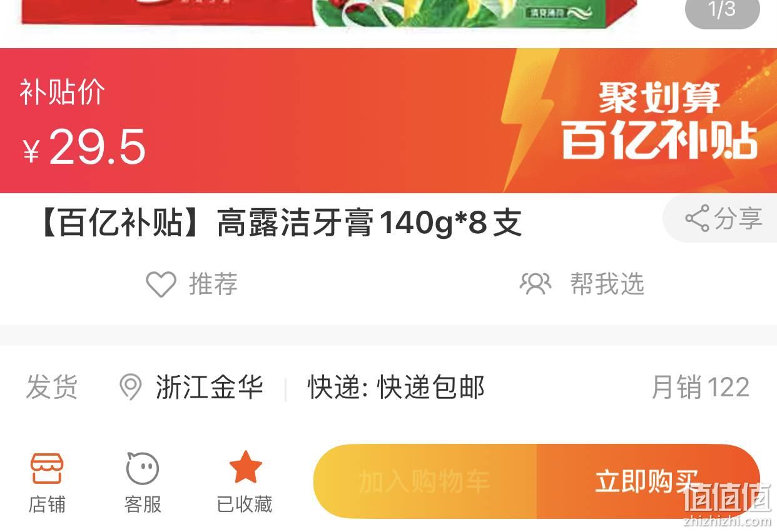The height and width of the screenshot is (532, 777).
Task: Tap the ¥29.5 补贴价 price
Action: point(84,147)
